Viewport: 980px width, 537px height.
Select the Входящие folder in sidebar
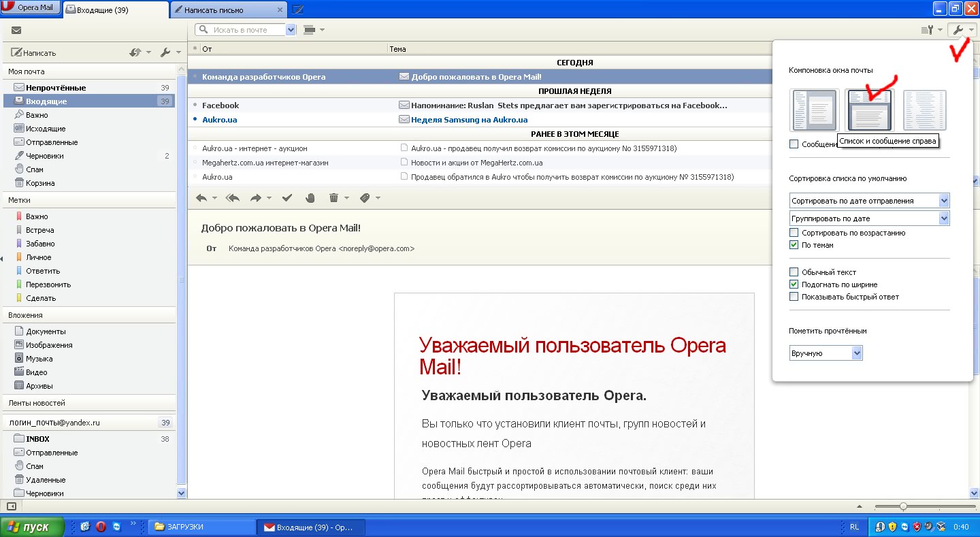pyautogui.click(x=88, y=101)
